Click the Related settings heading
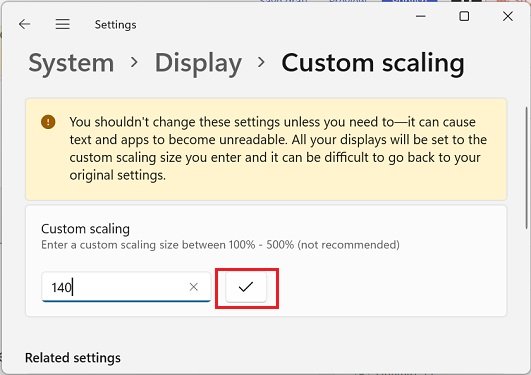Screen dimensions: 531x375 click(x=73, y=358)
